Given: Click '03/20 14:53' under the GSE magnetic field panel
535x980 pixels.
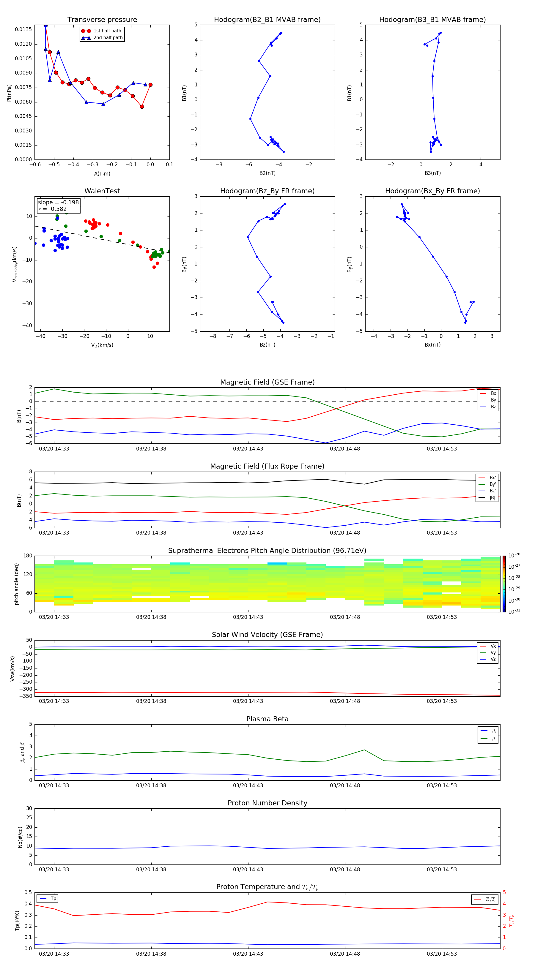Looking at the screenshot, I should tap(442, 449).
